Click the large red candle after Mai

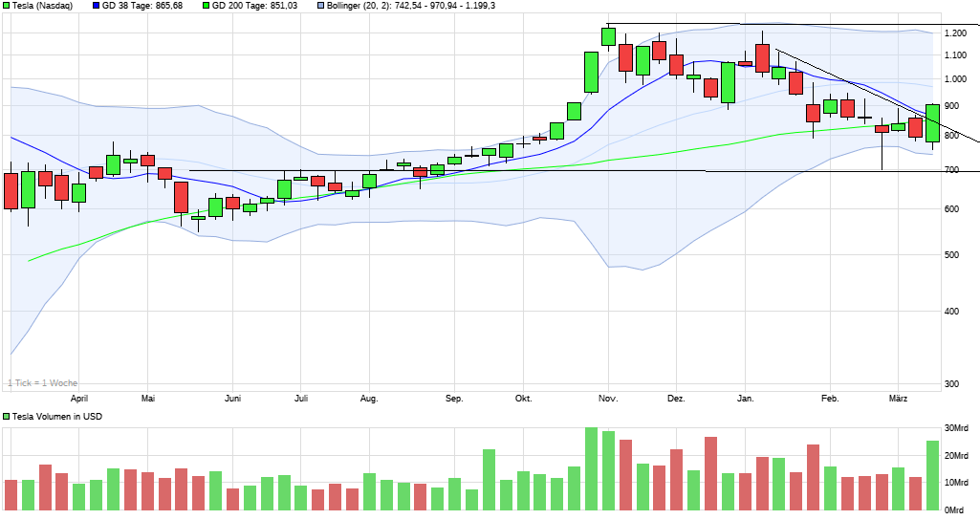click(x=182, y=198)
